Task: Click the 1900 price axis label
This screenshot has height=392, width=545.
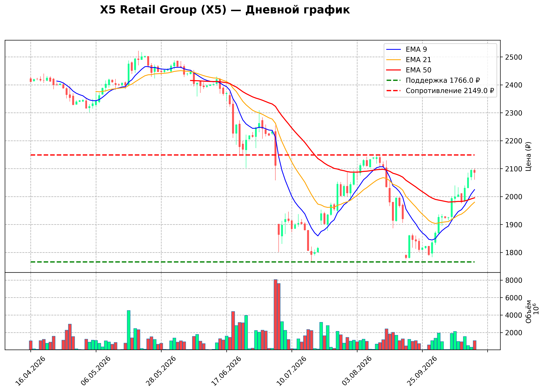Action: point(514,225)
